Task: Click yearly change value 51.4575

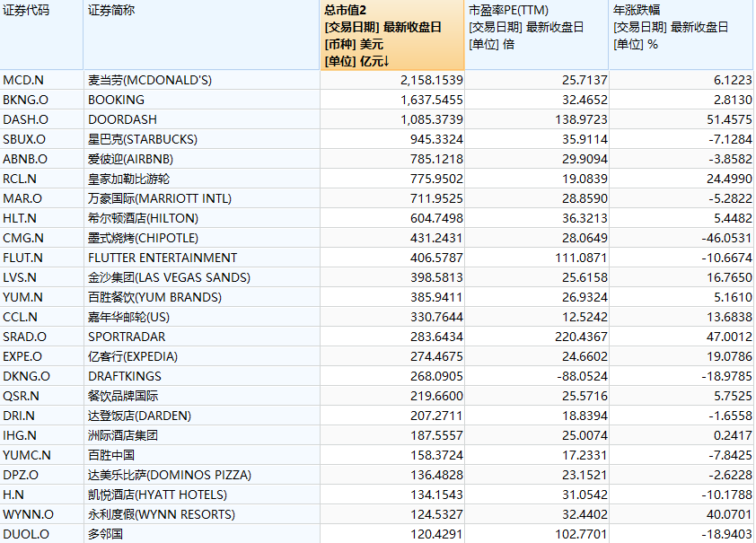Action: (x=729, y=119)
